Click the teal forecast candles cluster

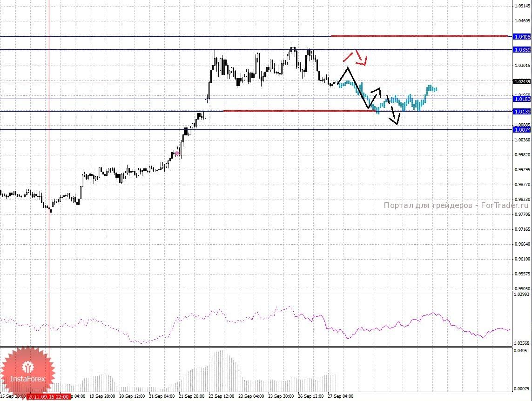pyautogui.click(x=387, y=97)
